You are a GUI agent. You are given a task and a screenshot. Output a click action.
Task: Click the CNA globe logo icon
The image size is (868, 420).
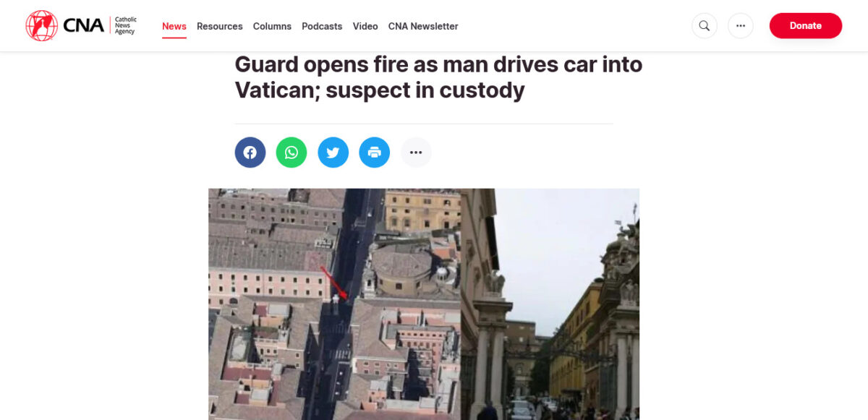[x=41, y=26]
